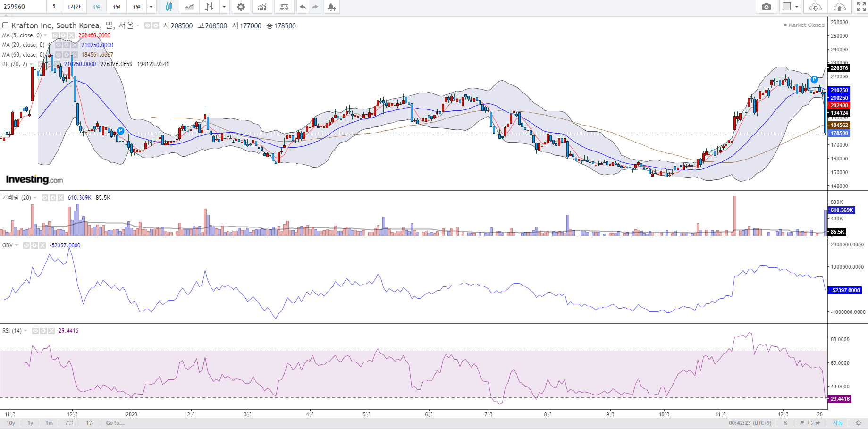This screenshot has width=868, height=429.
Task: Select 1시간 interval
Action: 74,7
